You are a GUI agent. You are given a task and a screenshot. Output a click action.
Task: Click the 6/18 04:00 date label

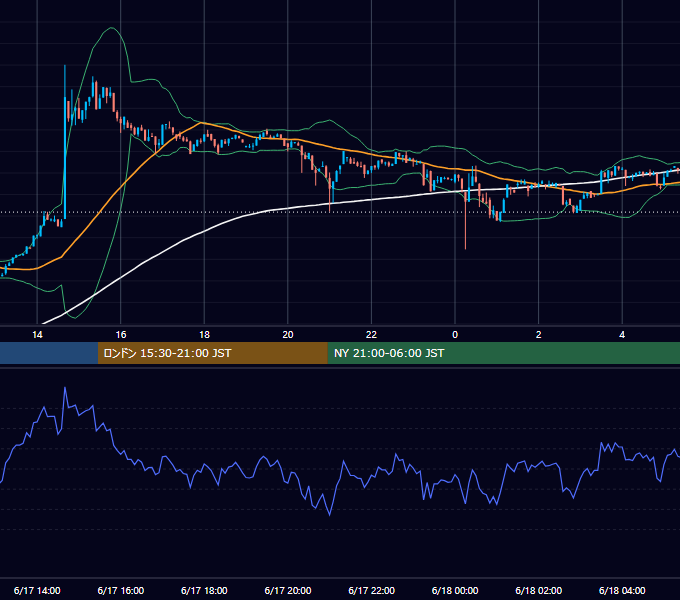(x=622, y=590)
